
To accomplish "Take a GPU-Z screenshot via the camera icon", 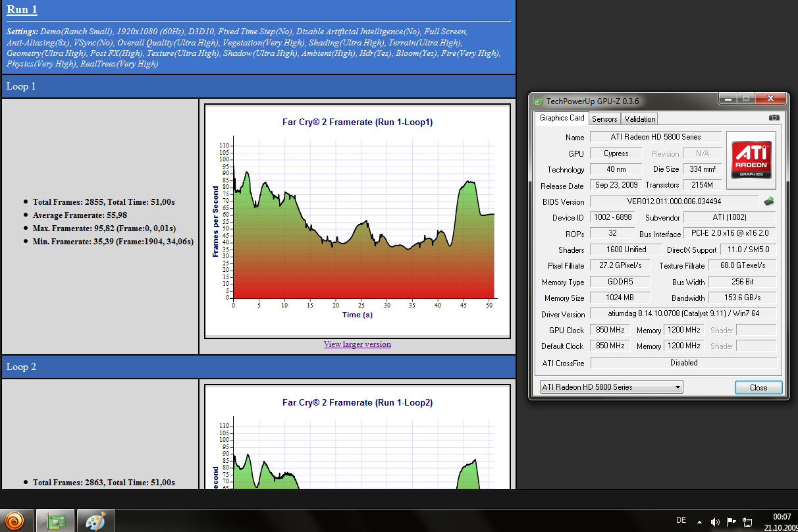I will point(774,118).
